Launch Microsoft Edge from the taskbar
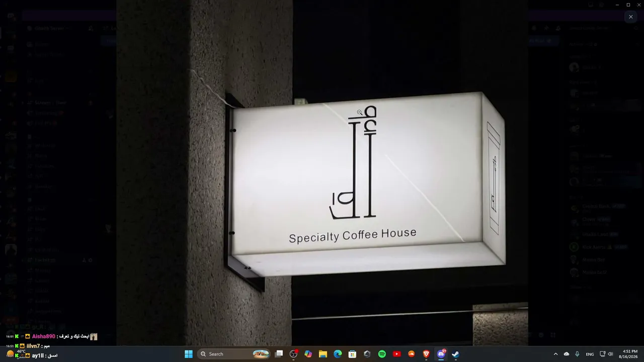This screenshot has width=644, height=362. [338, 354]
